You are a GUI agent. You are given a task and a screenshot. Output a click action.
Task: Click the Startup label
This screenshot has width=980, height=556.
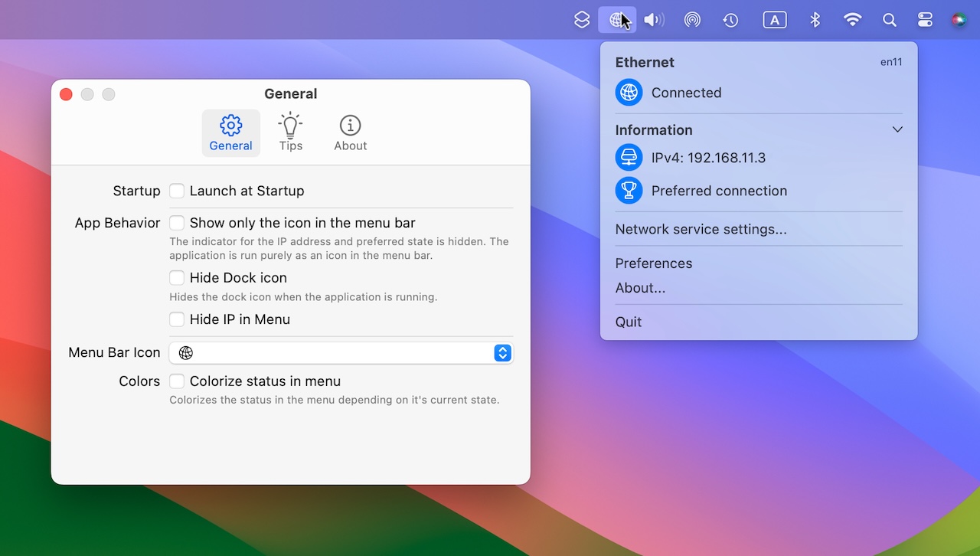pos(136,191)
